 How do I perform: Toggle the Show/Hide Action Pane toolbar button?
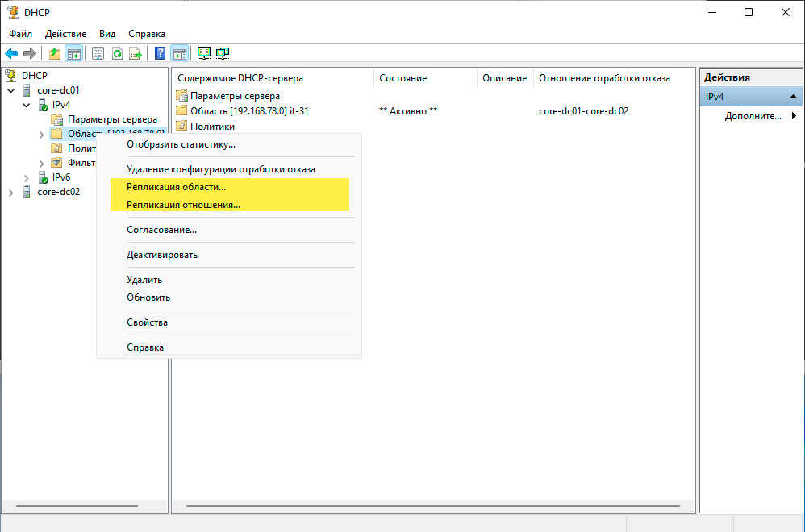[x=179, y=54]
